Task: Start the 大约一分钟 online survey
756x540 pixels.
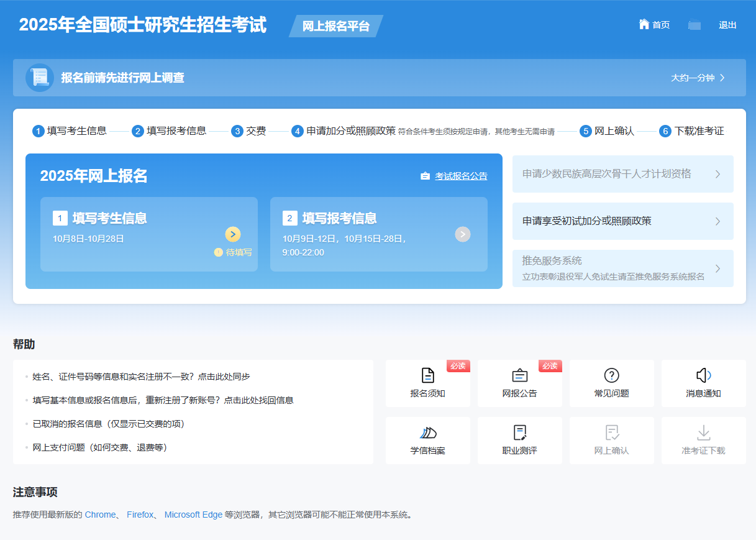Action: 694,78
